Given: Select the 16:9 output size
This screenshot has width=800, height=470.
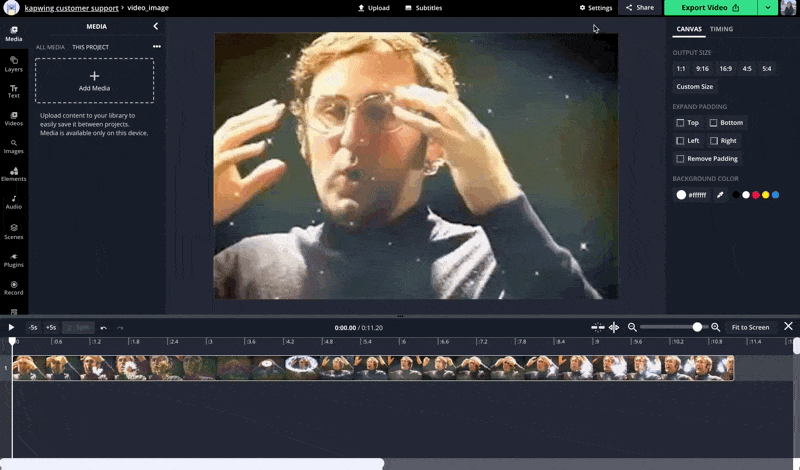Looking at the screenshot, I should click(726, 68).
